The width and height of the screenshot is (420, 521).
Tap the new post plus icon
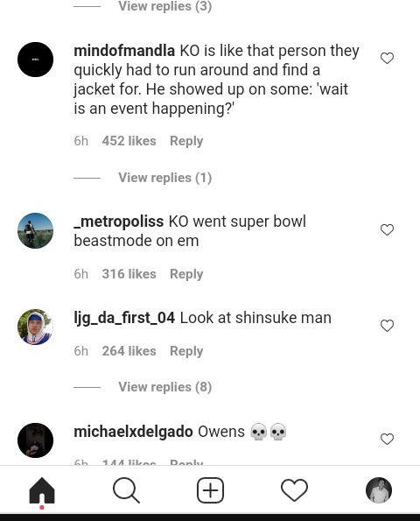click(x=210, y=490)
